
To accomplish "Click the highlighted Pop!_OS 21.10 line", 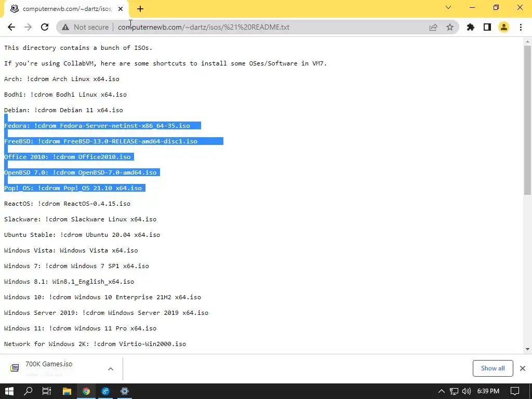I will click(x=73, y=188).
